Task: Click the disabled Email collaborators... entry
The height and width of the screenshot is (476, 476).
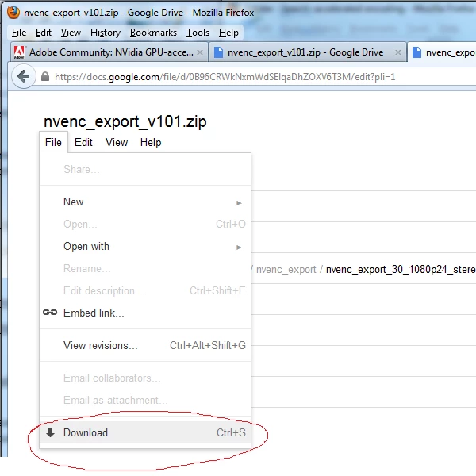Action: tap(145, 378)
